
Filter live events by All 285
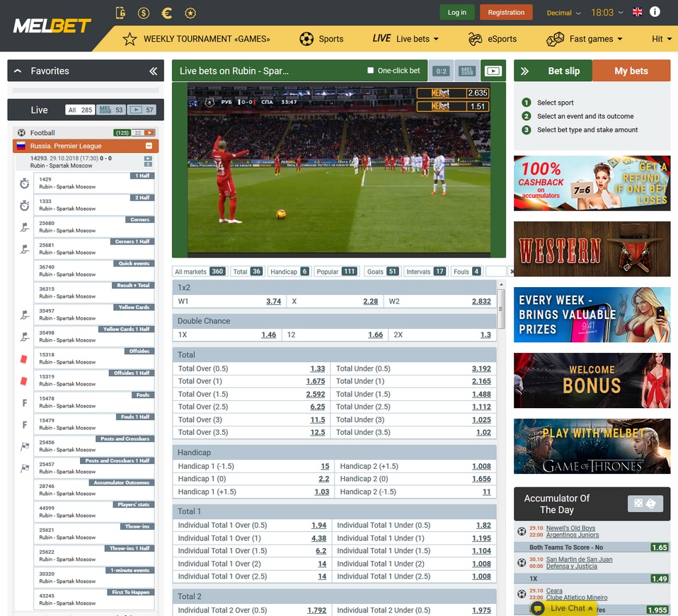point(81,110)
